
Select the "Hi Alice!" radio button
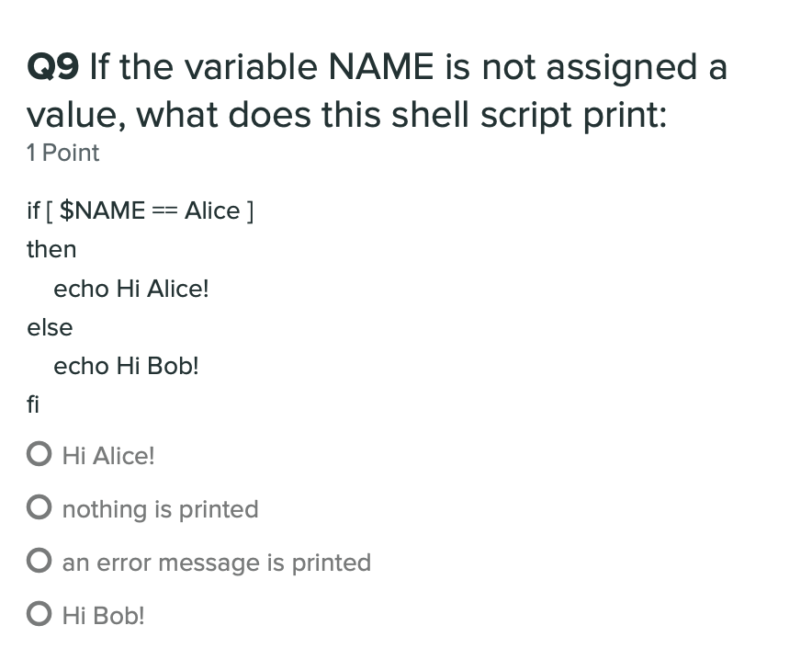(x=39, y=454)
